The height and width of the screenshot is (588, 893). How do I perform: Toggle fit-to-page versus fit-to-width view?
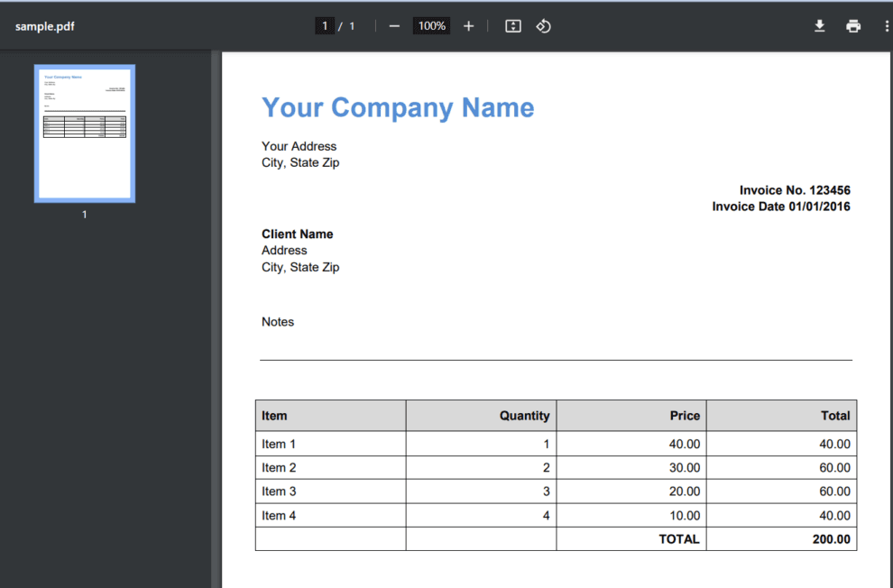point(512,25)
